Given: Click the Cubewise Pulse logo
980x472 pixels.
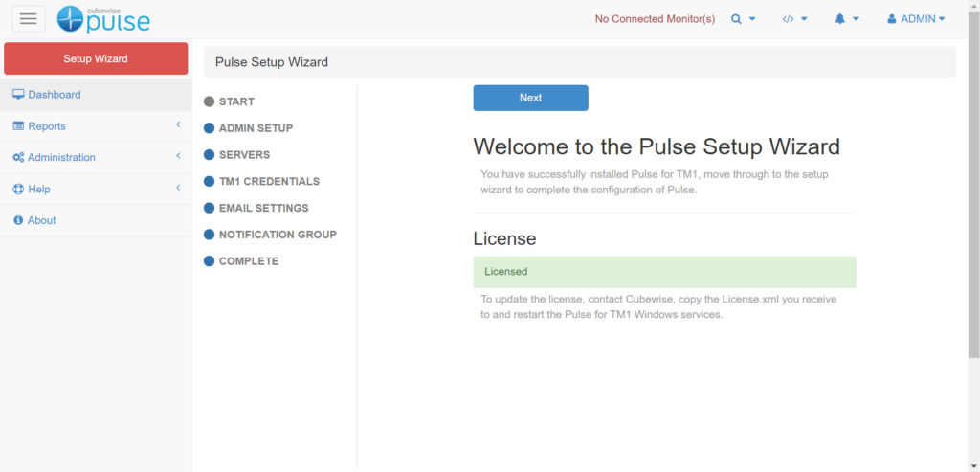Looking at the screenshot, I should [103, 19].
